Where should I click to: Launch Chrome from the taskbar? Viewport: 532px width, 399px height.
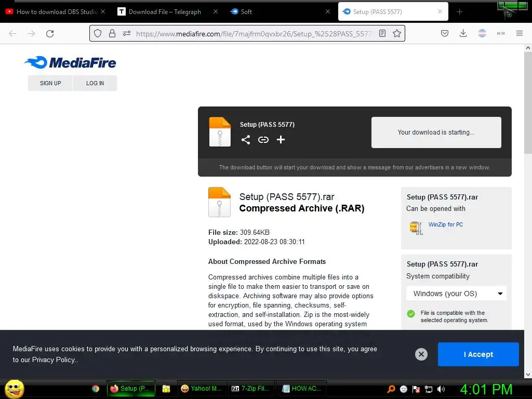(96, 389)
